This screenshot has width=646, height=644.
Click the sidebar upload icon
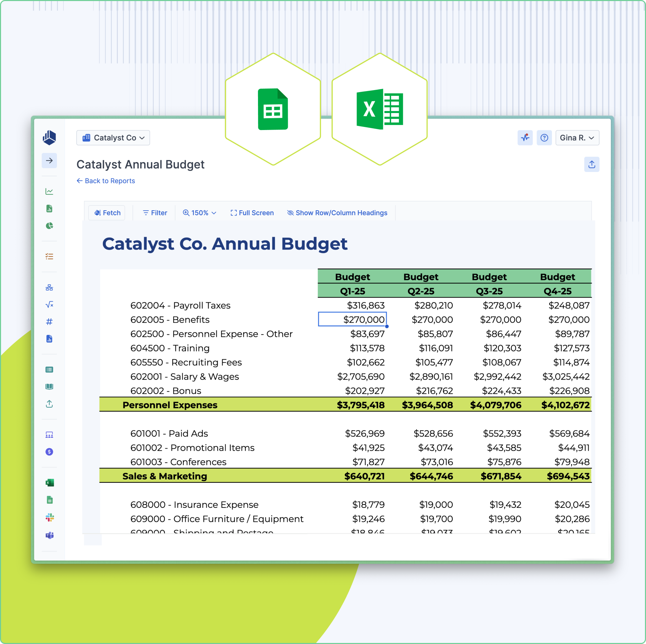49,404
